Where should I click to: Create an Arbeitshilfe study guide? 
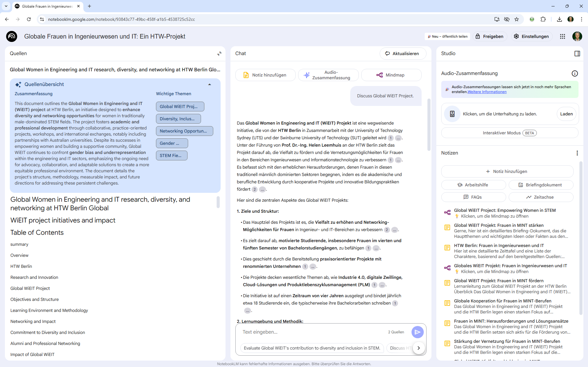473,185
